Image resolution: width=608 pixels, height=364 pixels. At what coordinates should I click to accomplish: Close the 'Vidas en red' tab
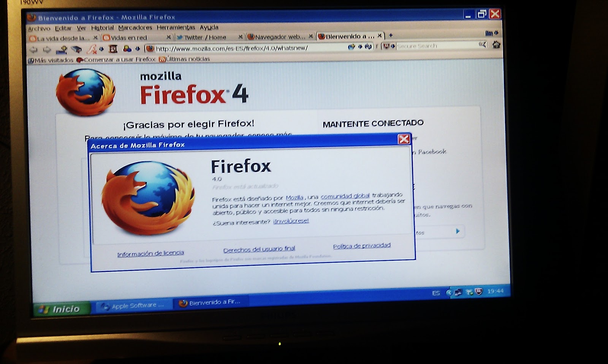tap(169, 37)
